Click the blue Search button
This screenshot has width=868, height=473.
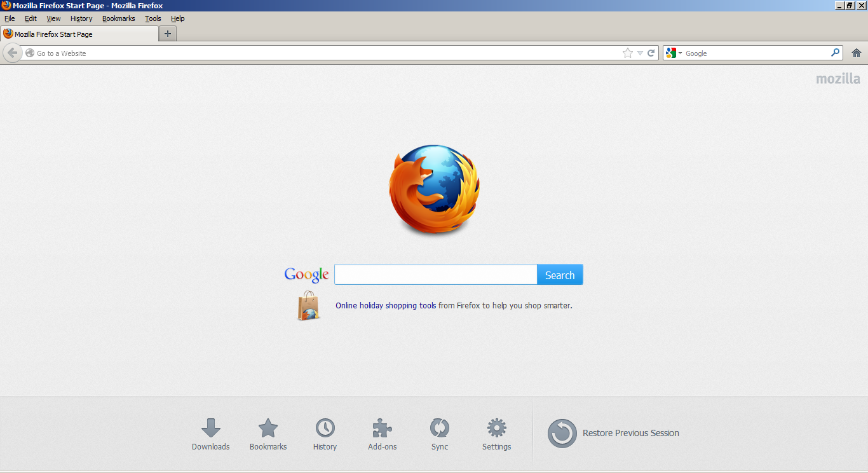click(560, 275)
